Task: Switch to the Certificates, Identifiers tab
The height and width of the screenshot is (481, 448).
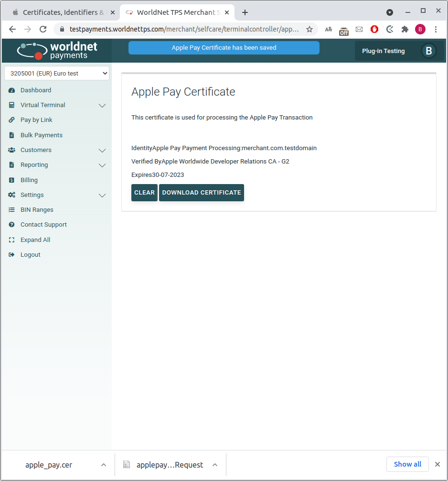Action: (x=62, y=12)
